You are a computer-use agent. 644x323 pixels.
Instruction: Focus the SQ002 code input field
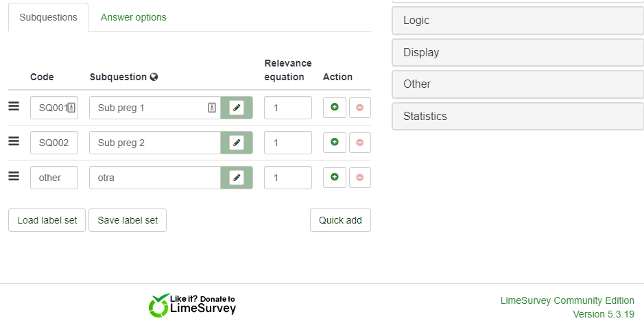click(54, 143)
